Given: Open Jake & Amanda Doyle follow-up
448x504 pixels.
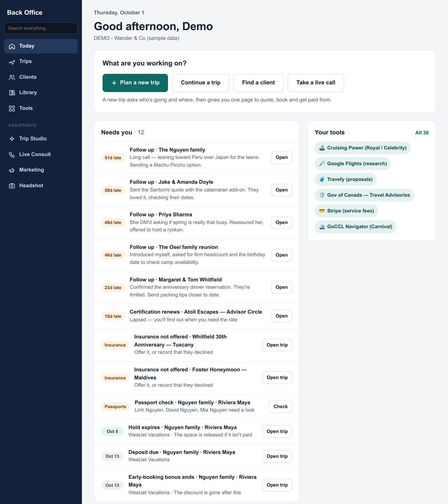Looking at the screenshot, I should tap(281, 190).
